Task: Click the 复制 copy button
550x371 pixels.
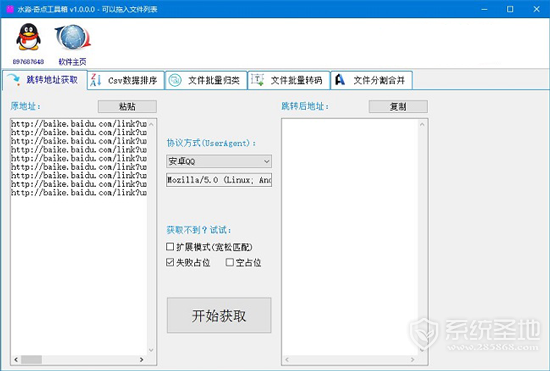Action: (398, 107)
